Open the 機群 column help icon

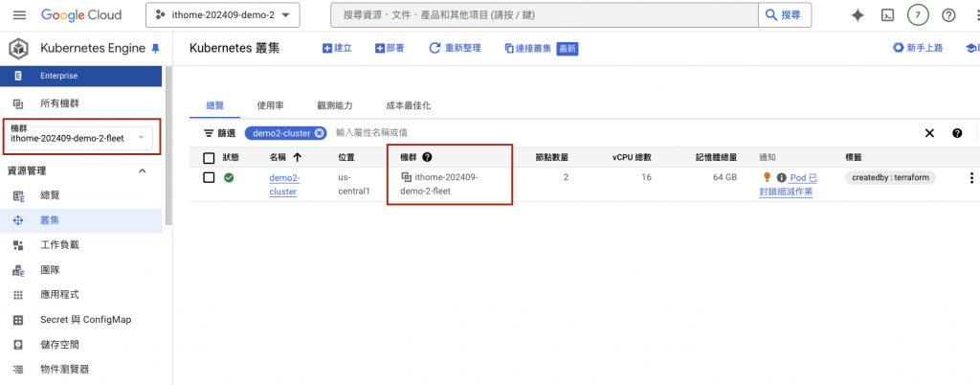(428, 158)
